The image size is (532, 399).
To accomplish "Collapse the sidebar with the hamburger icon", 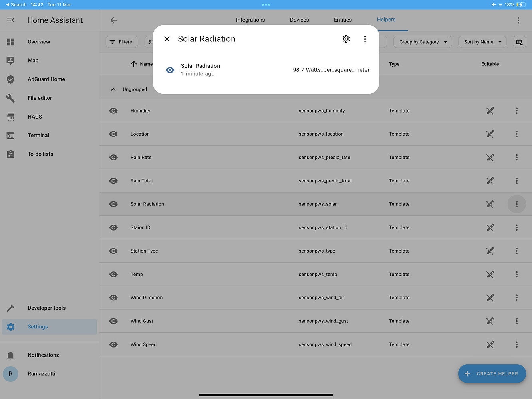I will (10, 20).
